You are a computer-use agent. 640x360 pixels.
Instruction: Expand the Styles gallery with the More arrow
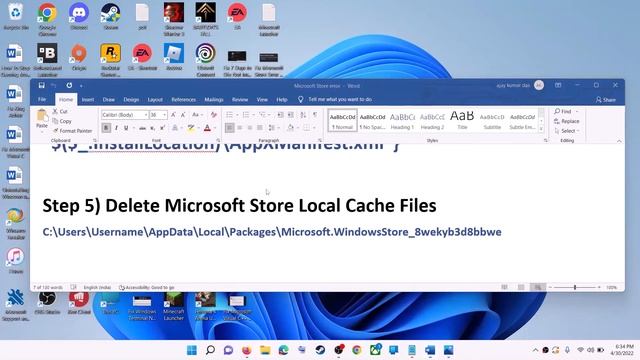tap(542, 129)
